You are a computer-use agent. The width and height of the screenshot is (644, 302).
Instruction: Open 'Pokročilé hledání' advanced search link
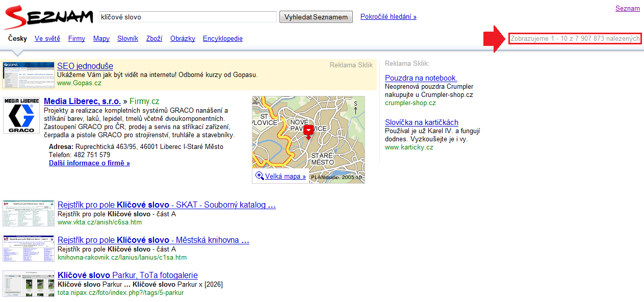[389, 17]
